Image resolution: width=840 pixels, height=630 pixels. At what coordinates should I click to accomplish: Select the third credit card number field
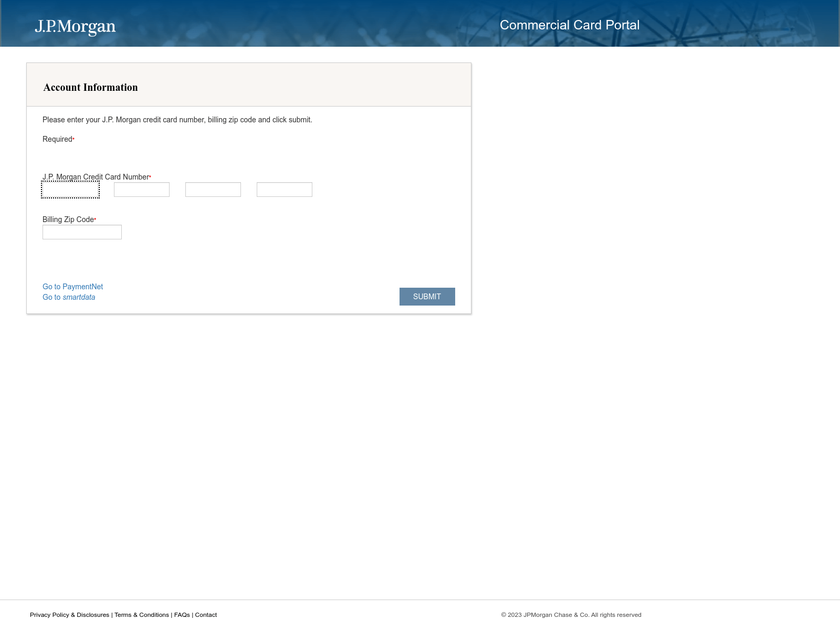coord(213,190)
